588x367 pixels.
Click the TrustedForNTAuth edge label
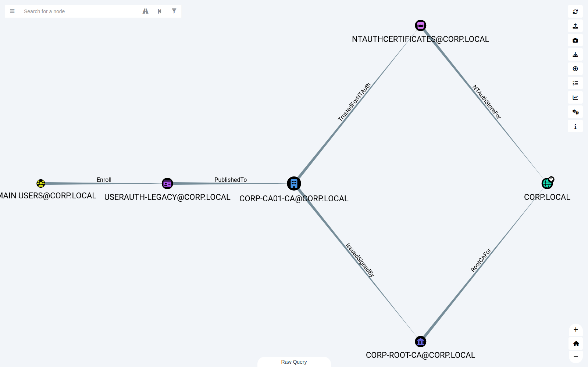354,102
